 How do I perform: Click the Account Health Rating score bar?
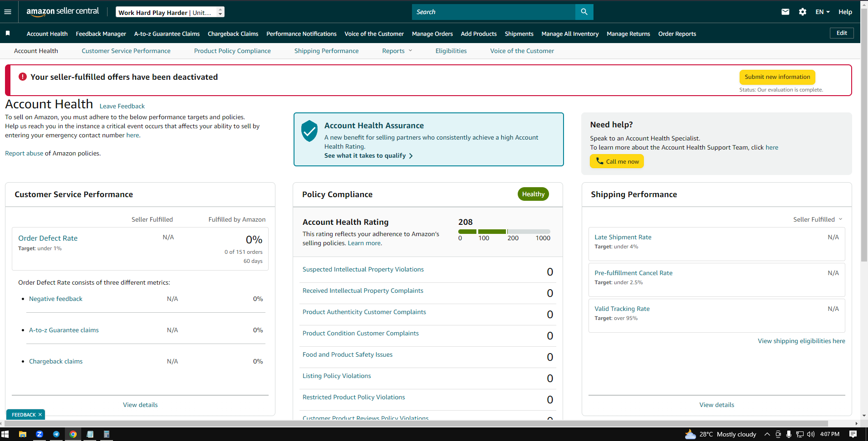tap(504, 232)
